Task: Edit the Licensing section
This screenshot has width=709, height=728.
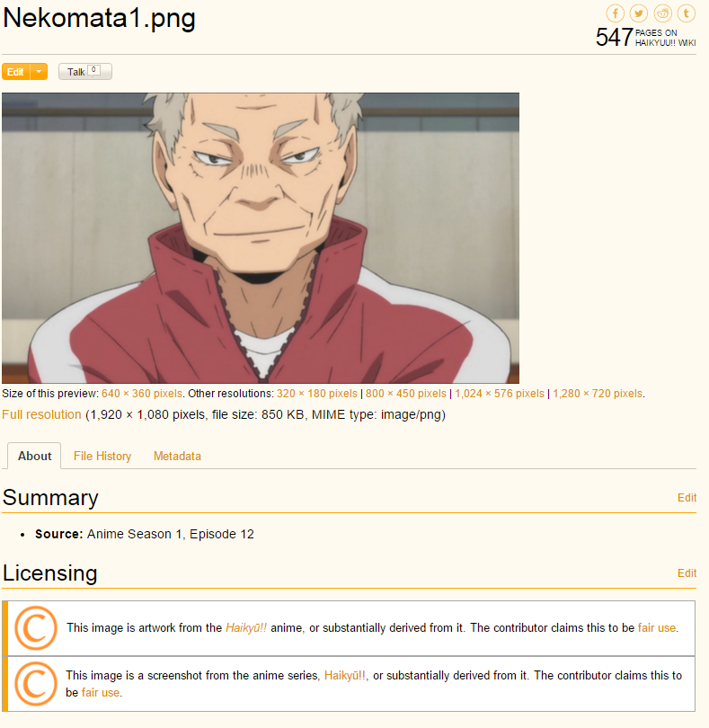Action: pos(687,573)
